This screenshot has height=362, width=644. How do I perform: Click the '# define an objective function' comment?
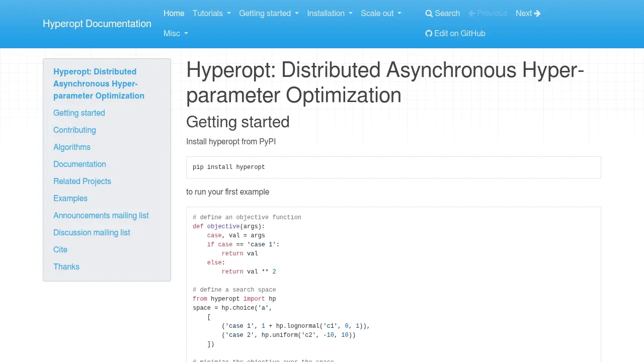(x=247, y=218)
